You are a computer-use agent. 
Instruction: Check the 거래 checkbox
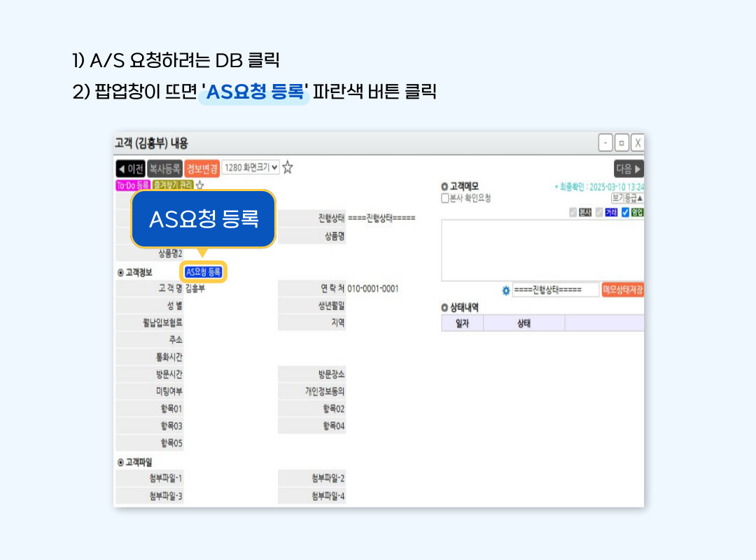click(x=598, y=213)
